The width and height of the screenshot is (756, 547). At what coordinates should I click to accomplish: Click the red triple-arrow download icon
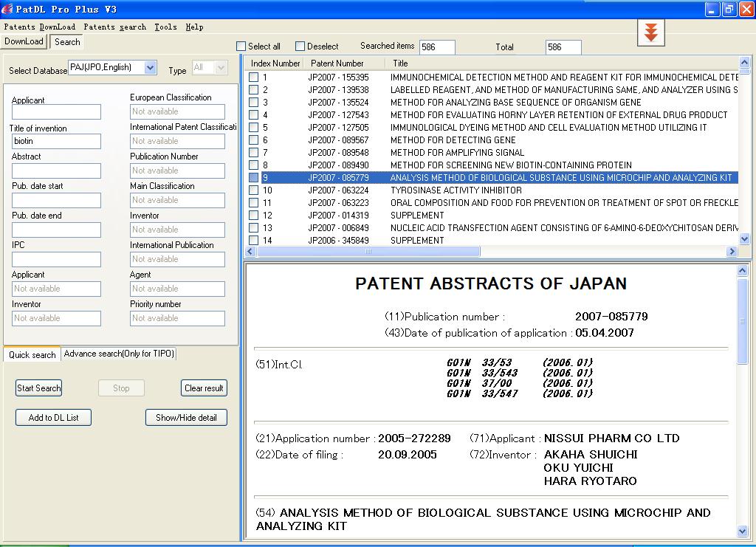pyautogui.click(x=650, y=32)
